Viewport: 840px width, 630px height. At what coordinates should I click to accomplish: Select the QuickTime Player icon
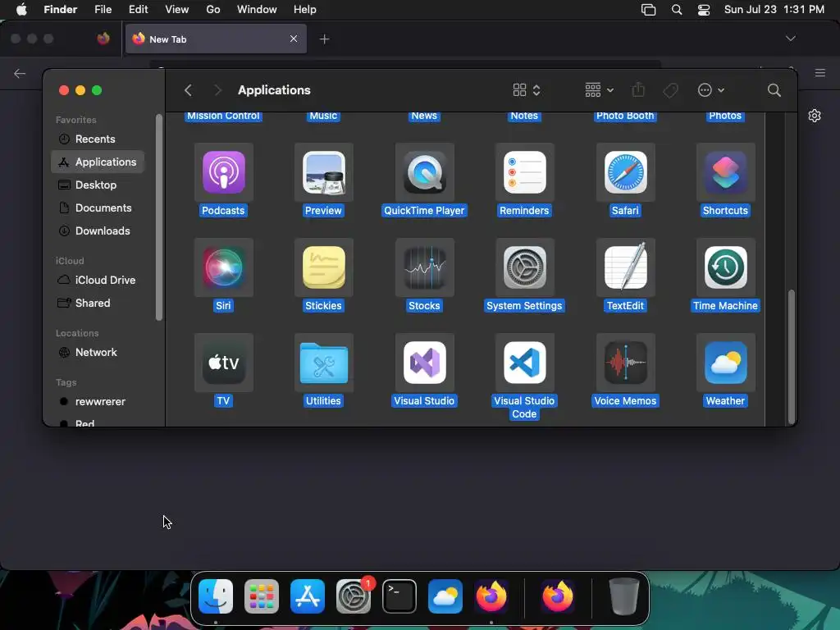[x=424, y=172]
